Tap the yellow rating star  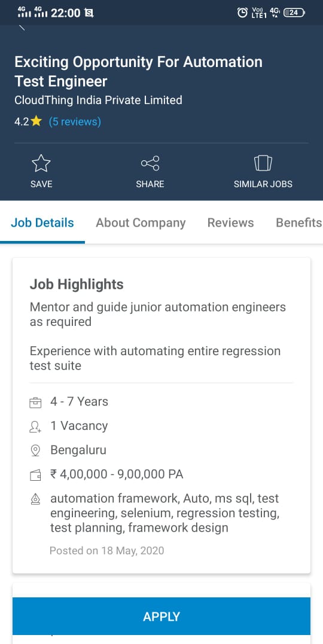tap(36, 121)
